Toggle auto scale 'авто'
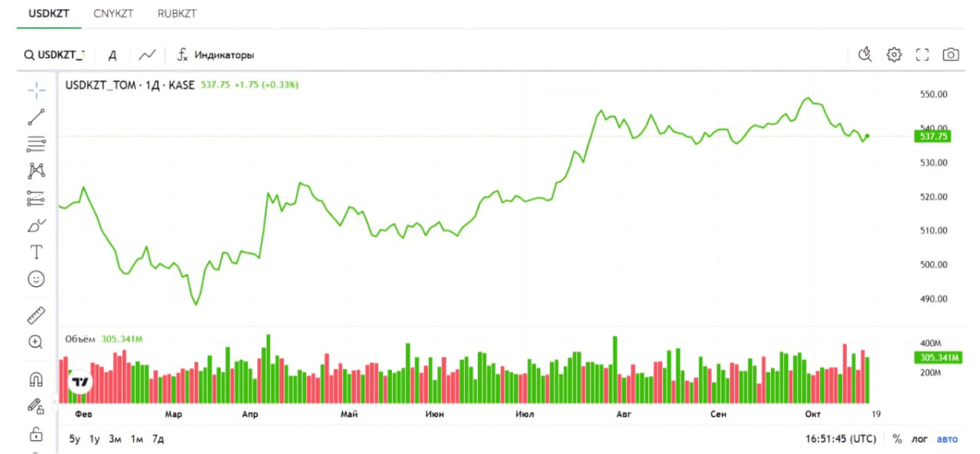980x454 pixels. 947,439
